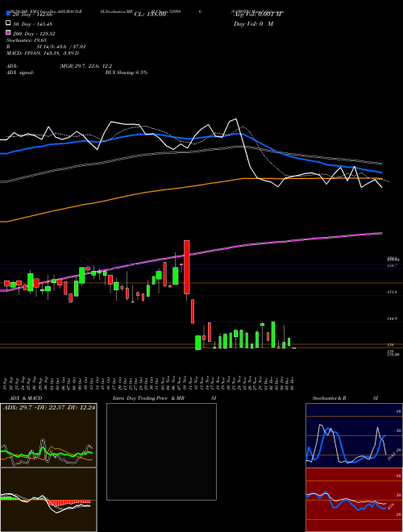Screen dimensions: 403x532
Task: Click the ADX indicator chart panel
Action: pyautogui.click(x=48, y=435)
